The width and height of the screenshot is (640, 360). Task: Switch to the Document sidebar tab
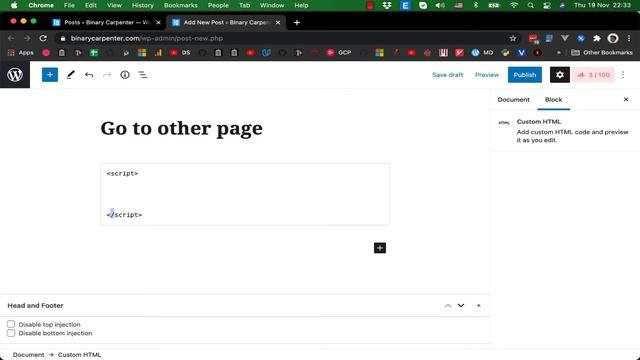513,100
